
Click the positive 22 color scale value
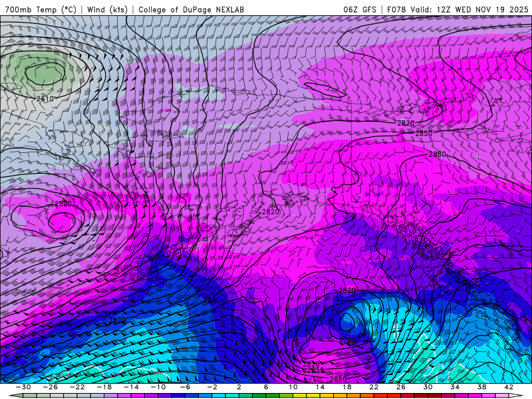coord(374,387)
